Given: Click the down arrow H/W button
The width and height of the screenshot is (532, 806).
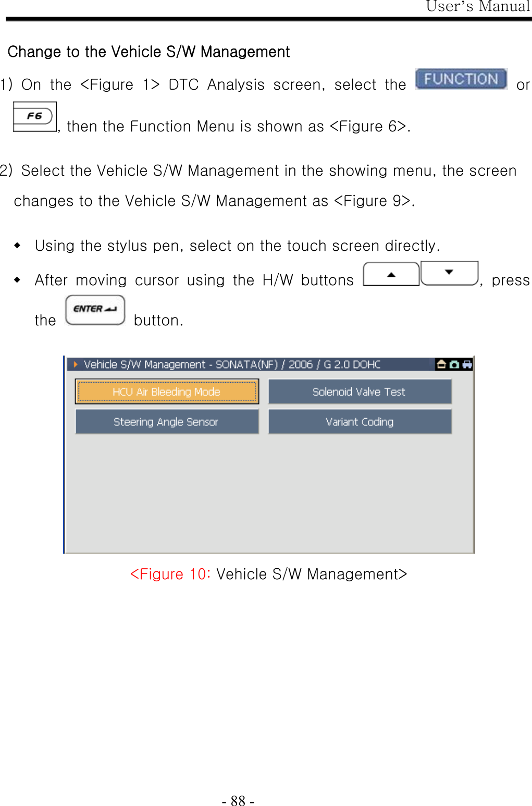Looking at the screenshot, I should point(449,273).
